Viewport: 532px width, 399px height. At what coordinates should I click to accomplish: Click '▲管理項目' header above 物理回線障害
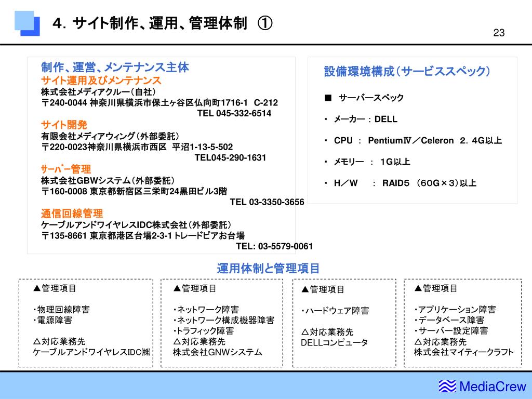point(55,288)
